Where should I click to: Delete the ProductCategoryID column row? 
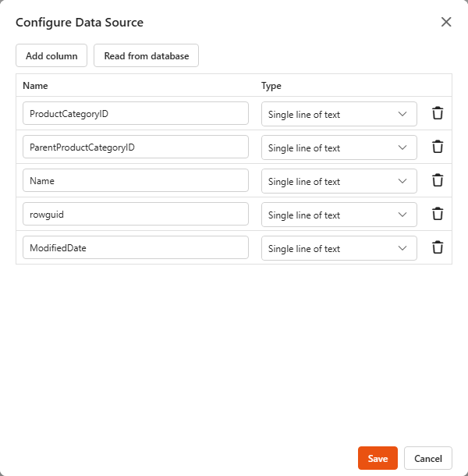point(438,113)
